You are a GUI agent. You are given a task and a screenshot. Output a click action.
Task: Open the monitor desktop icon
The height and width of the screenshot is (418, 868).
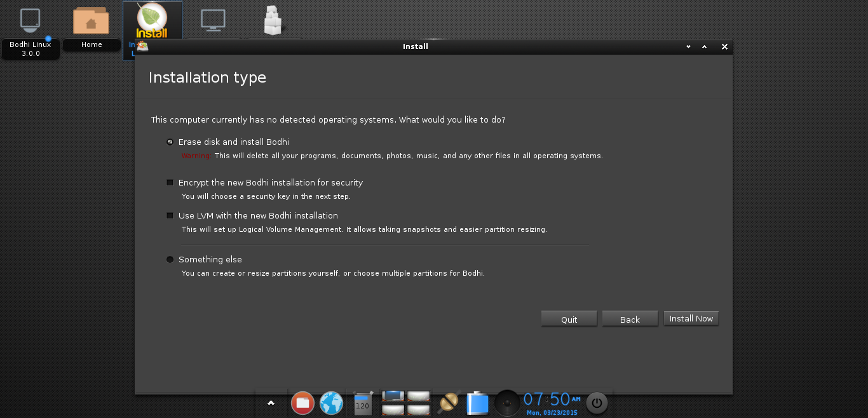[x=212, y=21]
